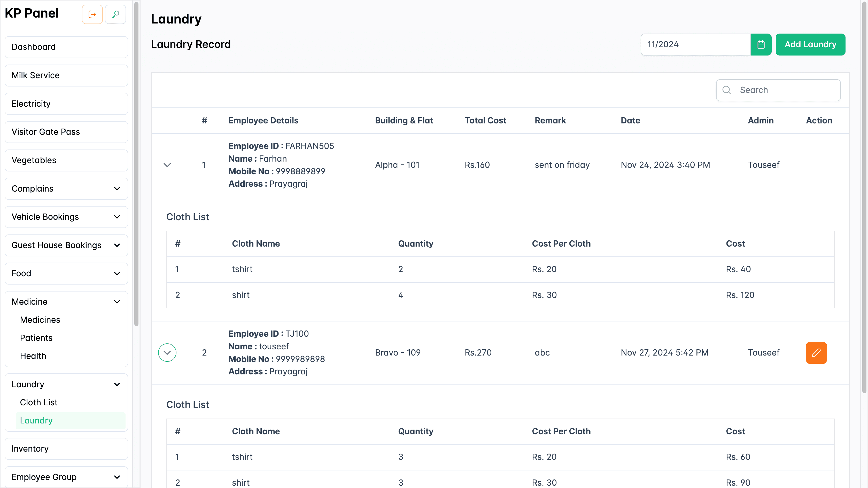Open the Inventory sidebar link
The width and height of the screenshot is (868, 488).
[x=66, y=448]
